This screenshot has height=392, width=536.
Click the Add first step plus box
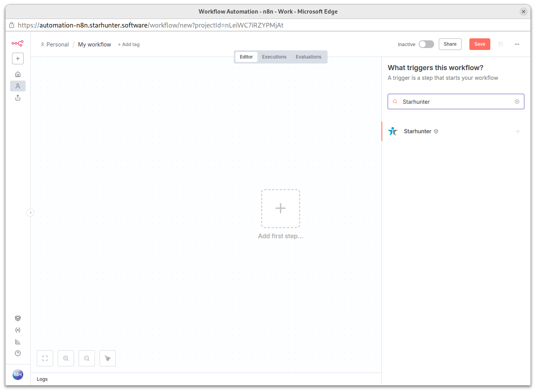(280, 208)
